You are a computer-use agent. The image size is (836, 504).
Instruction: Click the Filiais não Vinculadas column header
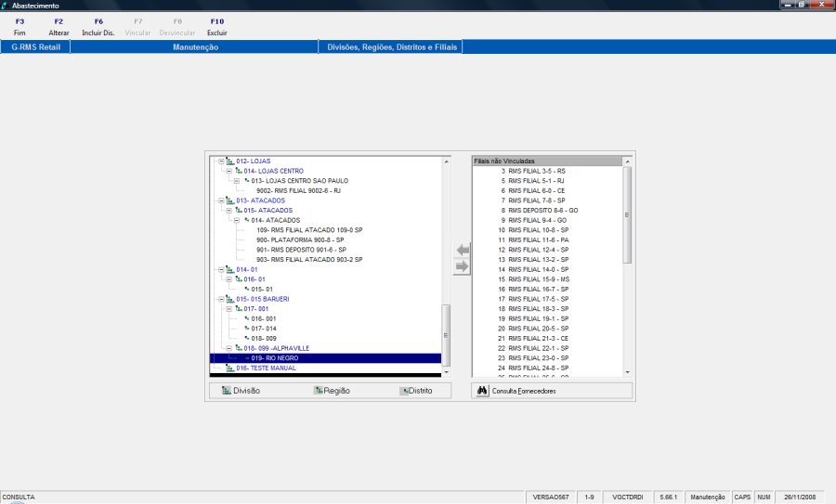tap(547, 161)
